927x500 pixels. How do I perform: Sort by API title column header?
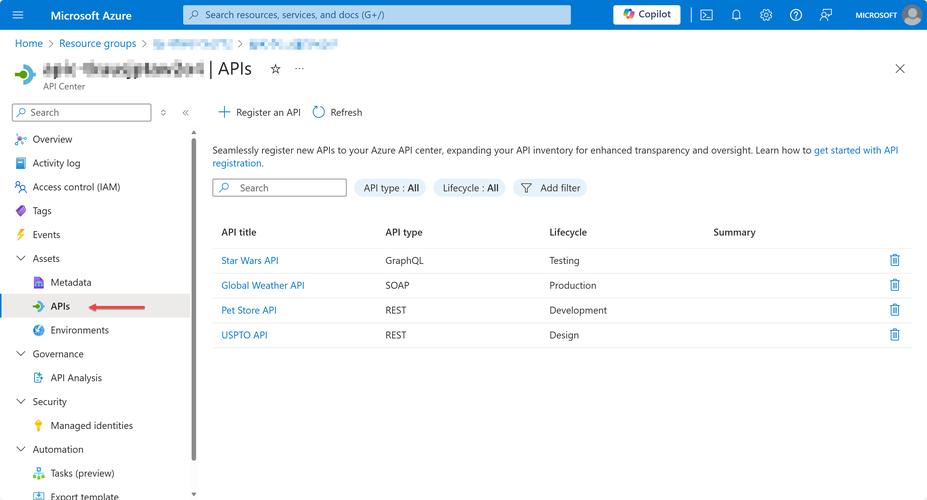pyautogui.click(x=239, y=232)
